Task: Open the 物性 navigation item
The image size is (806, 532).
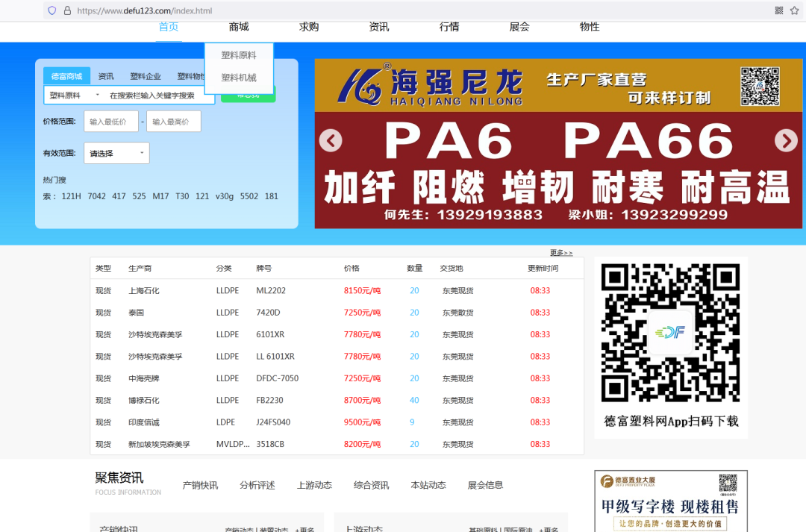Action: click(x=590, y=27)
